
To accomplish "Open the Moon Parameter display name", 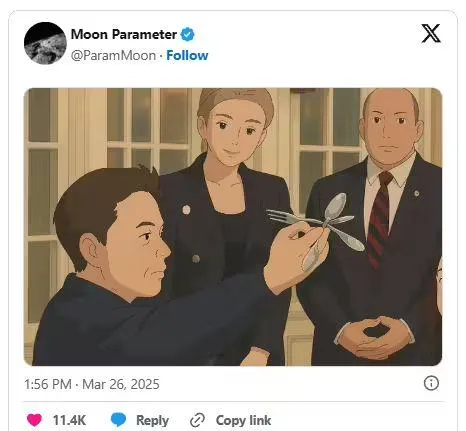I will coord(124,34).
